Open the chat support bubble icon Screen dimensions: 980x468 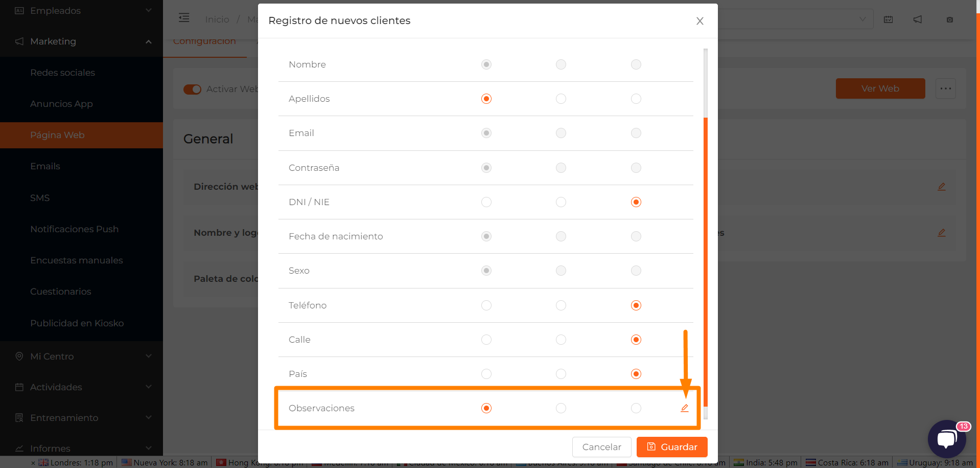pyautogui.click(x=947, y=439)
